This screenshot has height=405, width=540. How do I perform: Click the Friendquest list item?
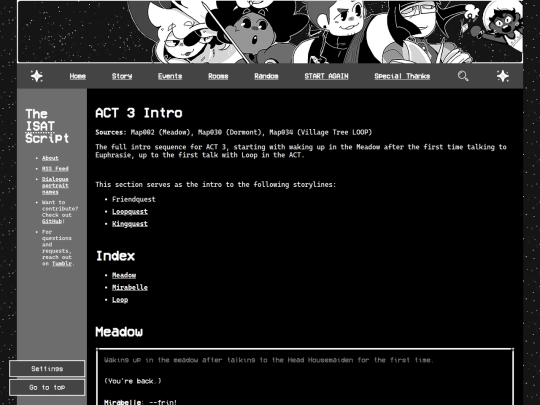[x=134, y=199]
